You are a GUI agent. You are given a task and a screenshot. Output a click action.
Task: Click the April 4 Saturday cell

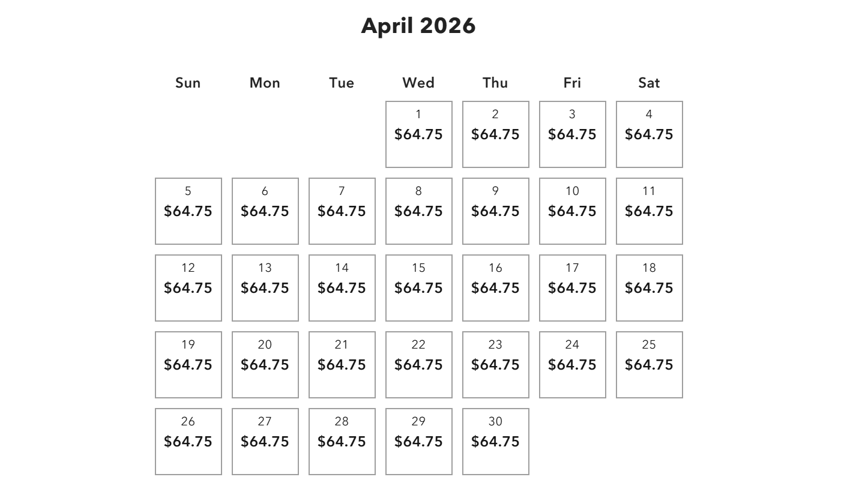click(649, 134)
